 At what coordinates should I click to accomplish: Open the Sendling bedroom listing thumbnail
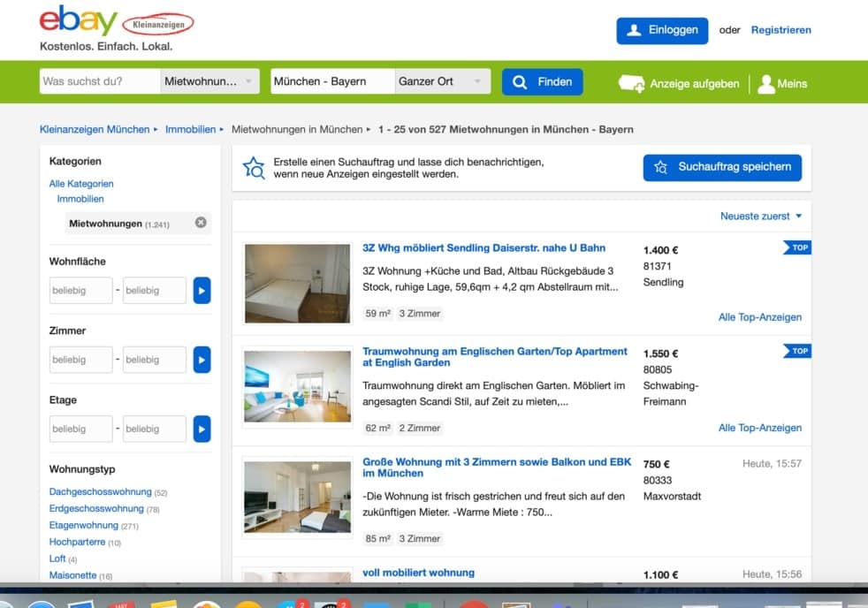(x=297, y=284)
